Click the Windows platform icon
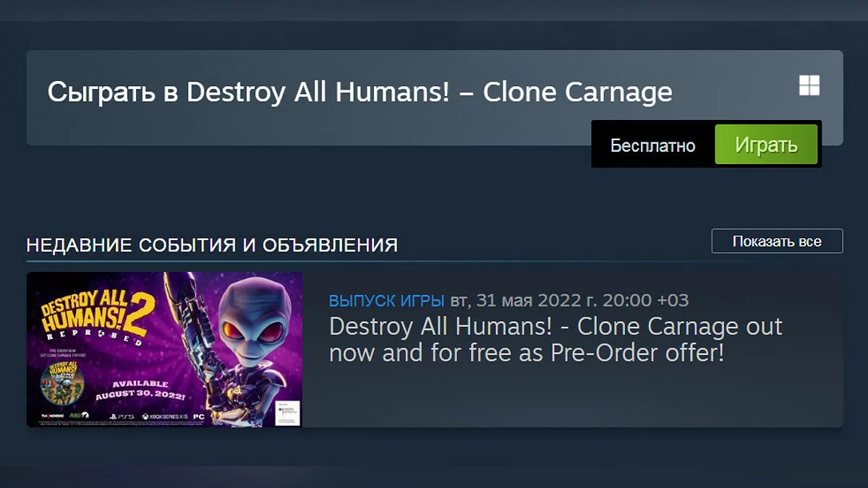 pyautogui.click(x=809, y=85)
